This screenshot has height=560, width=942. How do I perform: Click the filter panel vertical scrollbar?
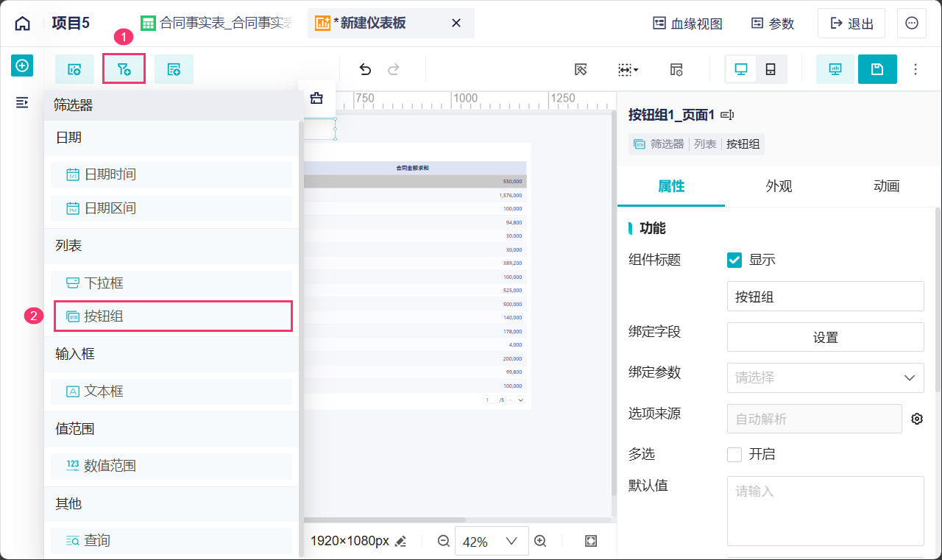pyautogui.click(x=301, y=339)
